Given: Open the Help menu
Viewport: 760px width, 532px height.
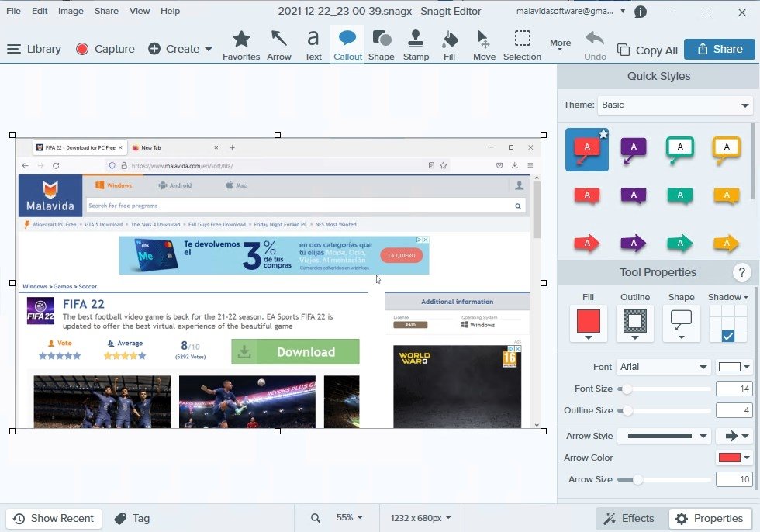Looking at the screenshot, I should coord(170,11).
